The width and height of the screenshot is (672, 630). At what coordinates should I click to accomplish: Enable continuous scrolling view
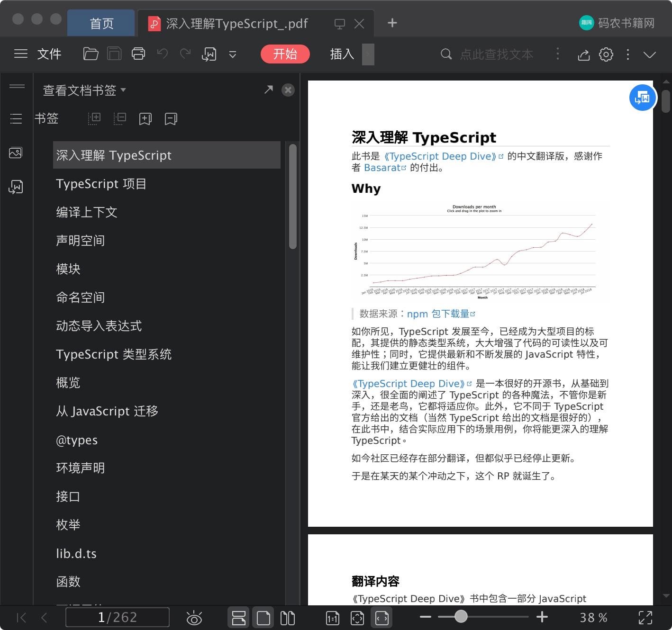coord(238,618)
